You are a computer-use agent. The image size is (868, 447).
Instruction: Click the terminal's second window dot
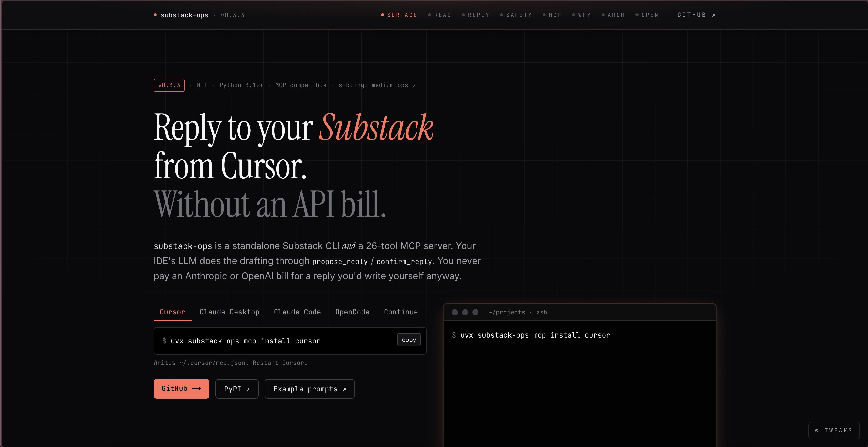(x=465, y=312)
